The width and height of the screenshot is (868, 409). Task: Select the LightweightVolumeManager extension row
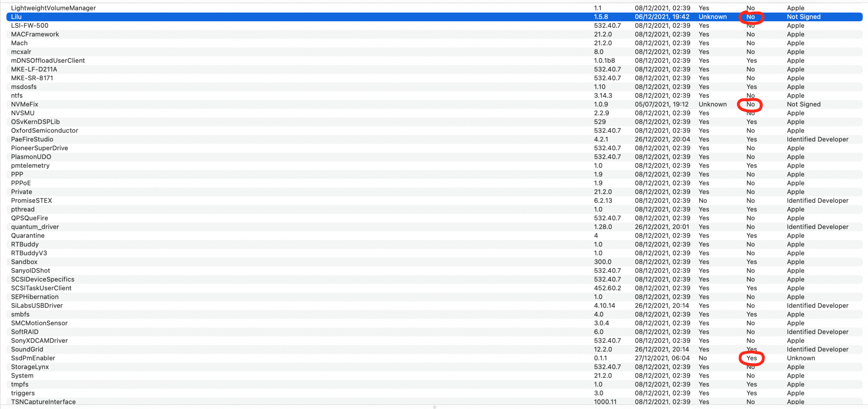434,8
